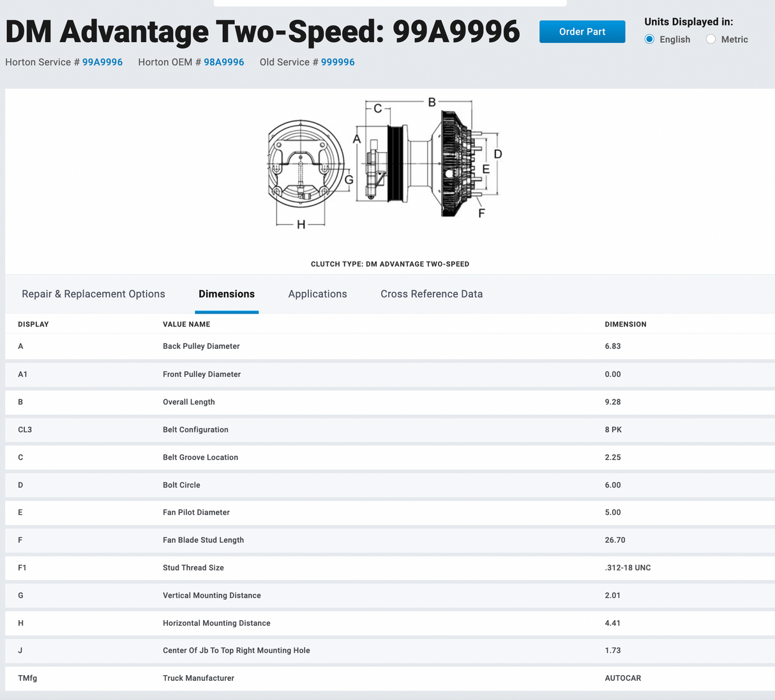
Task: Select the English units radio button
Action: [x=650, y=40]
